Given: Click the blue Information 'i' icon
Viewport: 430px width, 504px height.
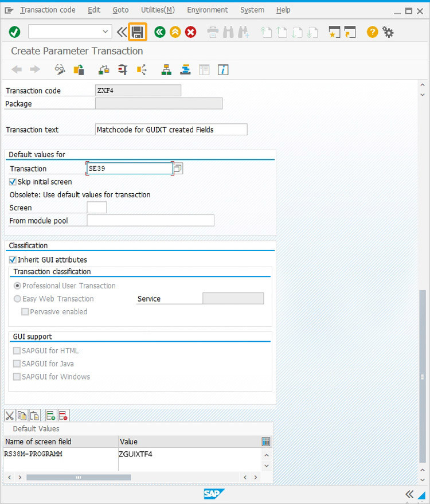Looking at the screenshot, I should point(223,69).
